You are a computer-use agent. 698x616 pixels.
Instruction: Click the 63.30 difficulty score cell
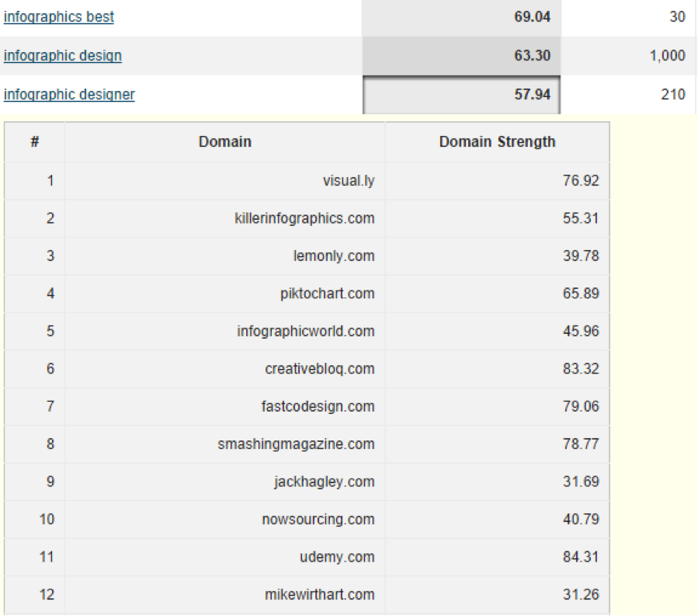pos(462,56)
